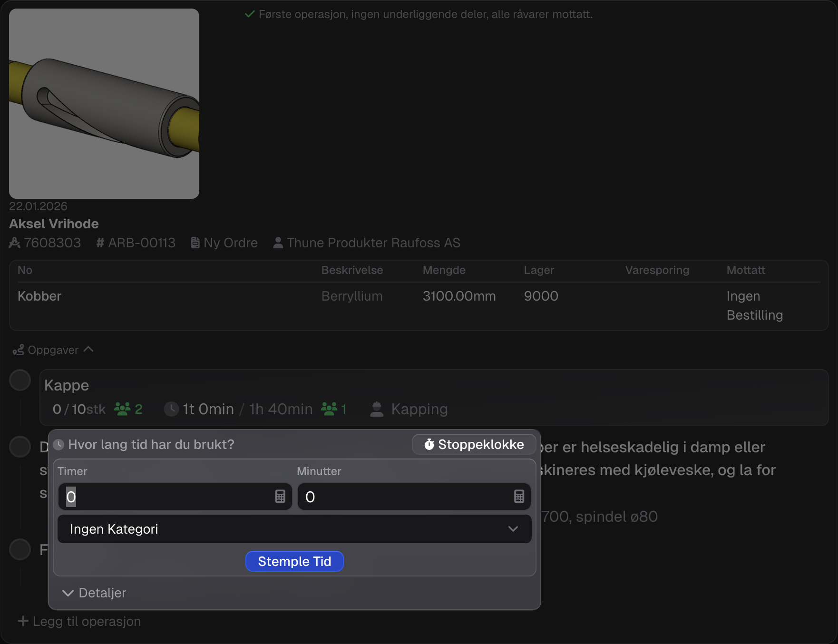Open the Ingen Kategori dropdown
The height and width of the screenshot is (644, 838).
[294, 529]
